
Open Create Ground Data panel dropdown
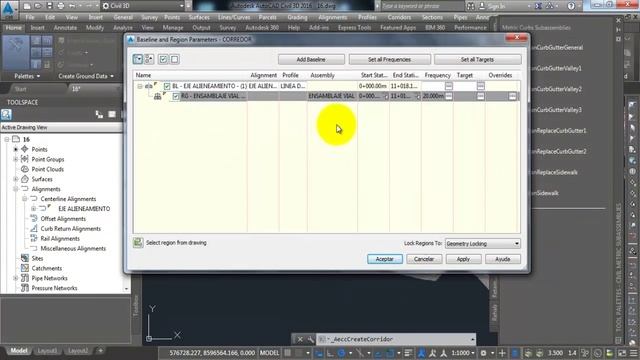(x=86, y=76)
